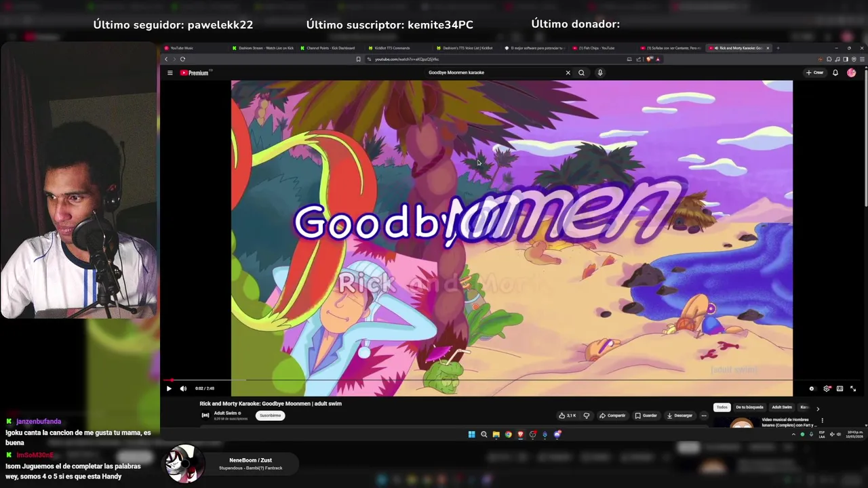Image resolution: width=868 pixels, height=488 pixels.
Task: Open options for Hombres lunares video
Action: 822,421
